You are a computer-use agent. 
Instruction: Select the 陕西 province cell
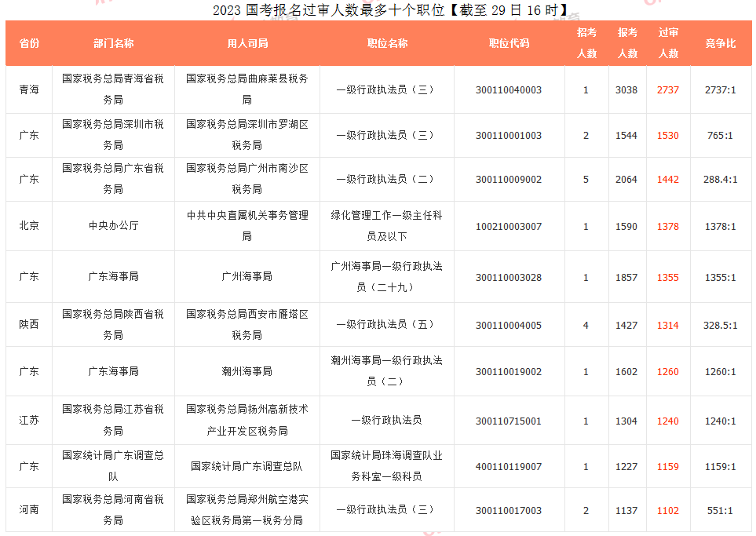29,324
